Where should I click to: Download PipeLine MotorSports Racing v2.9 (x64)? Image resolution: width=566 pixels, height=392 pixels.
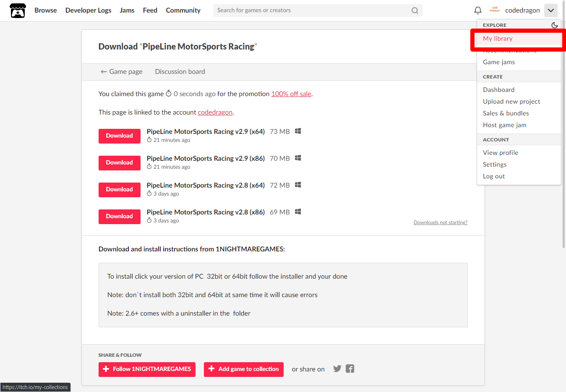click(x=120, y=136)
